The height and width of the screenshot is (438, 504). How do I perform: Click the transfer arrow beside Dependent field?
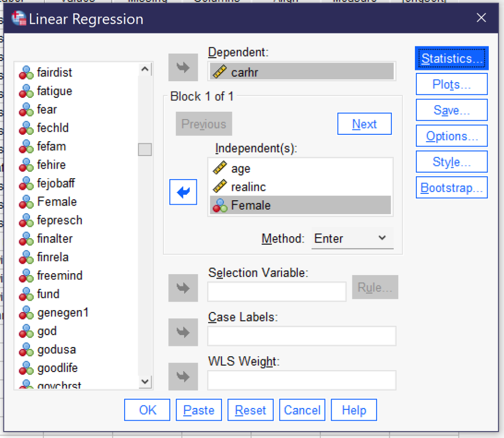[x=183, y=67]
